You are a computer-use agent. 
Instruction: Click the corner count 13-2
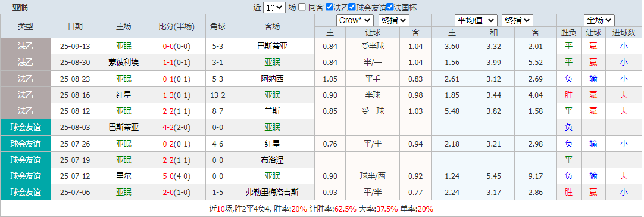[218, 95]
